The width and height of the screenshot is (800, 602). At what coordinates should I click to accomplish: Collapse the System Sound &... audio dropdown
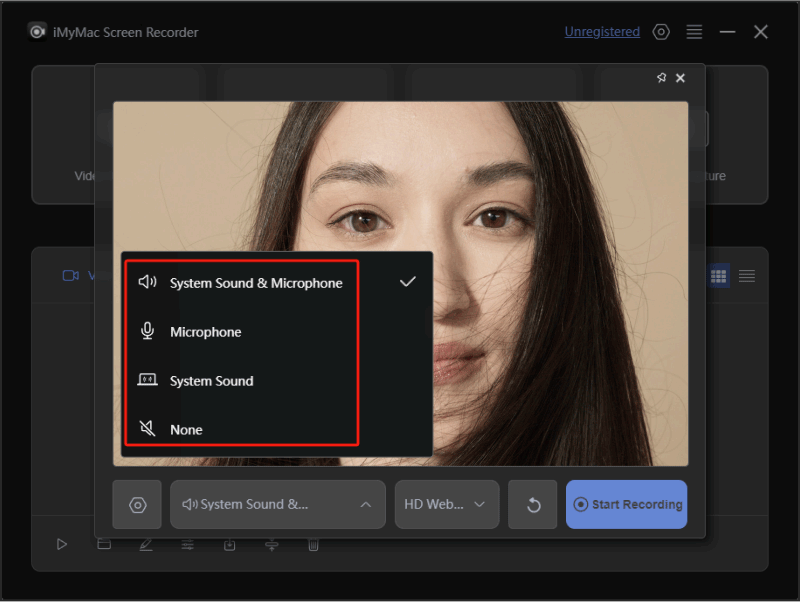pyautogui.click(x=278, y=505)
